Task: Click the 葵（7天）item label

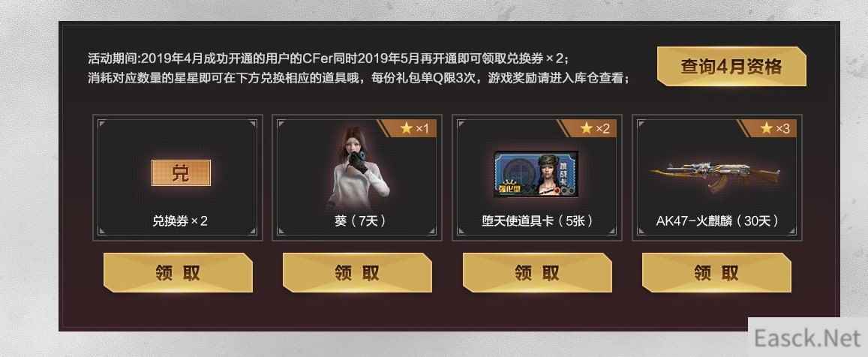Action: pyautogui.click(x=360, y=220)
